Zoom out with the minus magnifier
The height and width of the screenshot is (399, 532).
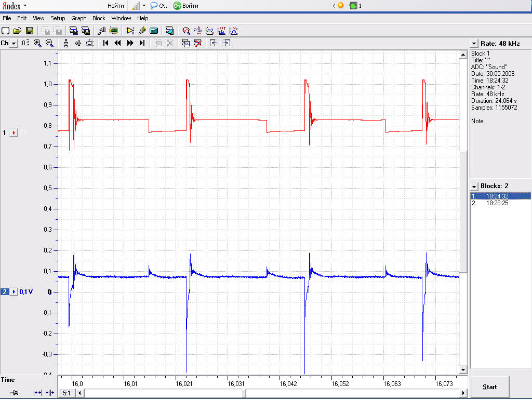(49, 43)
